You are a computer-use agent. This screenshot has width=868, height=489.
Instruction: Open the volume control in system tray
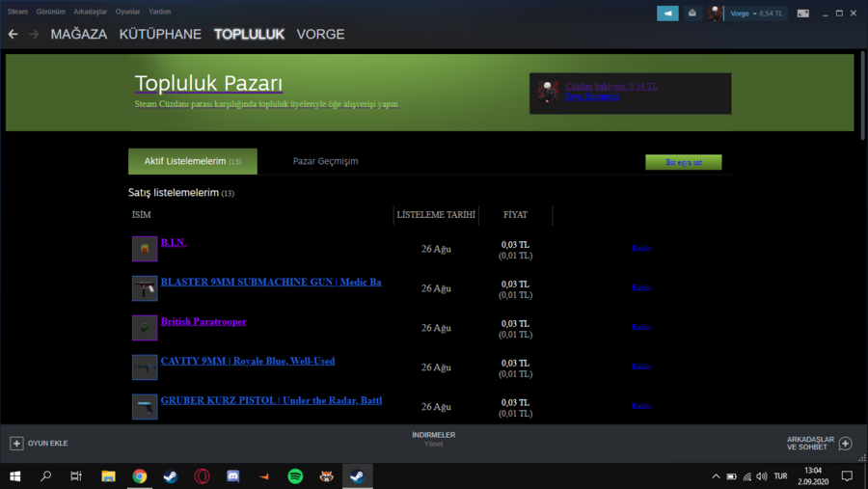[x=762, y=476]
